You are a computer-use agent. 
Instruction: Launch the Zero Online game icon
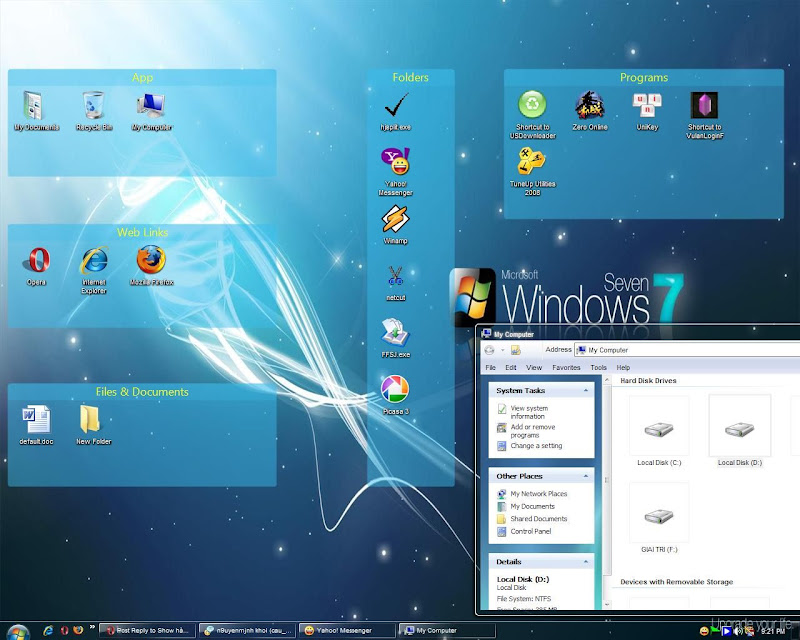(590, 111)
